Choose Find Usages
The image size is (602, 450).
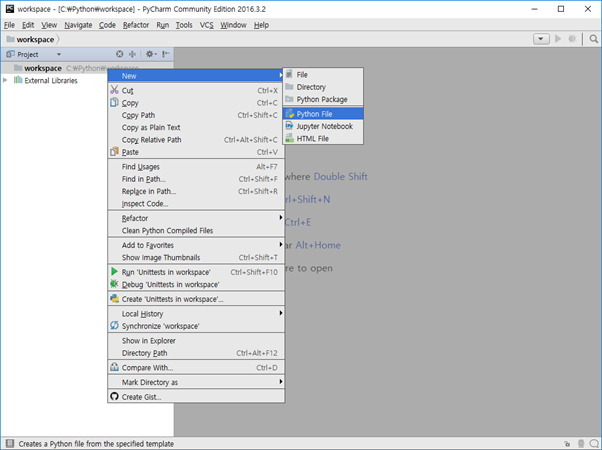click(196, 167)
